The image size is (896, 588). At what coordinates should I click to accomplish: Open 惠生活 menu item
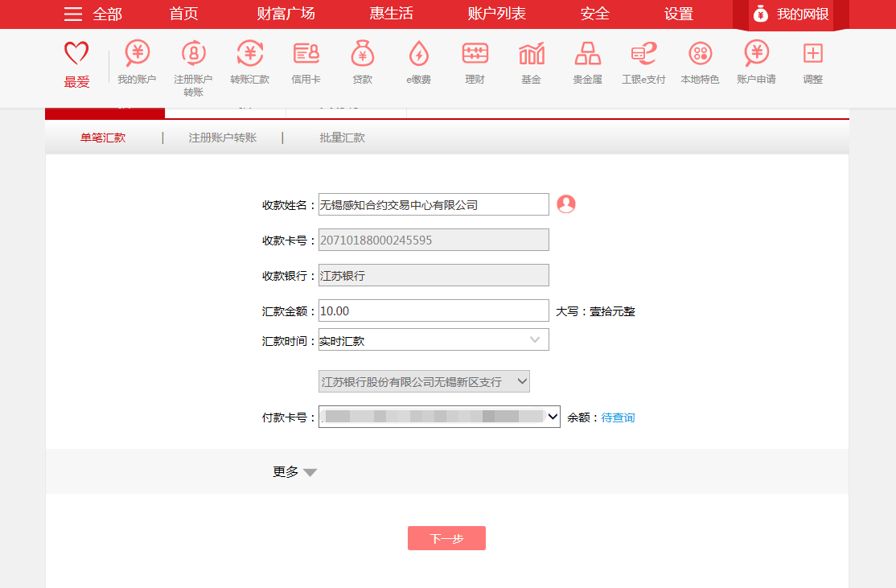pyautogui.click(x=392, y=14)
